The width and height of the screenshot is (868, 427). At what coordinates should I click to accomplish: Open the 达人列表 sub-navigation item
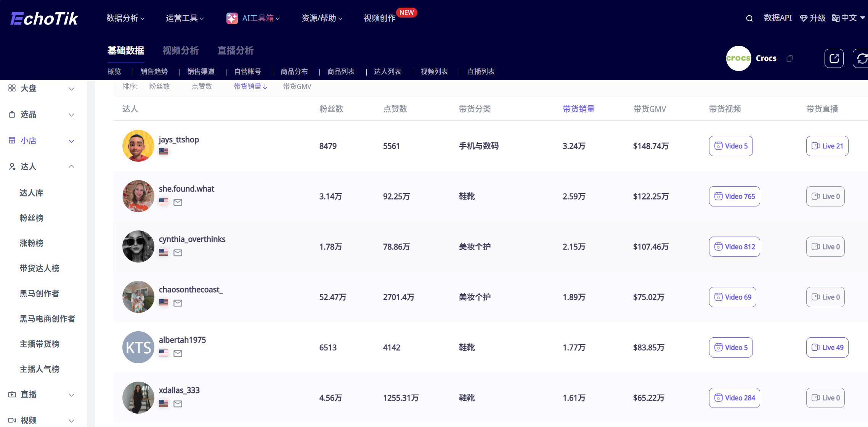(388, 72)
